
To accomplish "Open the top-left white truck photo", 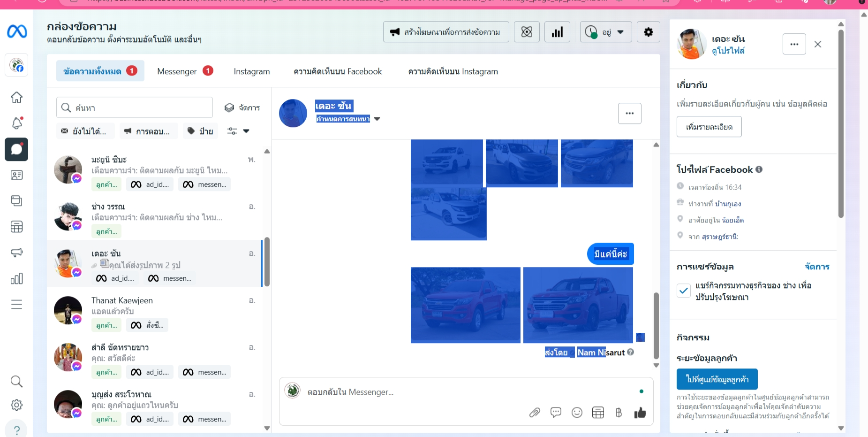I will [447, 163].
